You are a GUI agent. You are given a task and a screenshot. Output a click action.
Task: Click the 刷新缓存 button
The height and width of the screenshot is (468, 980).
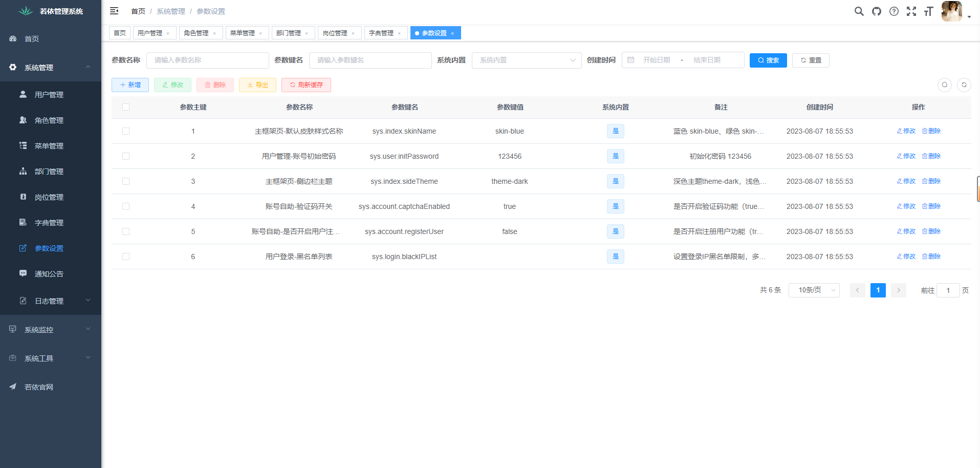[x=306, y=84]
